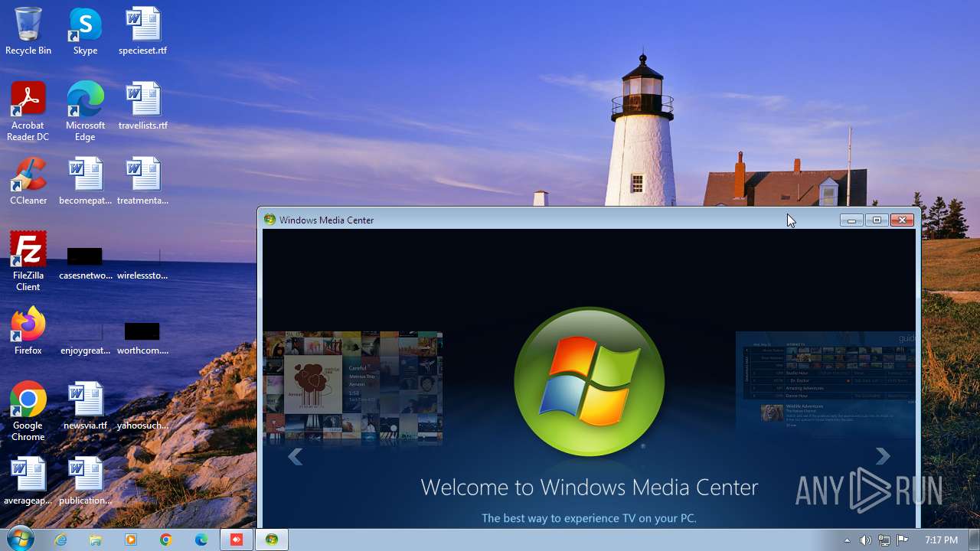
Task: Go to previous Media Center welcome slide
Action: point(296,457)
